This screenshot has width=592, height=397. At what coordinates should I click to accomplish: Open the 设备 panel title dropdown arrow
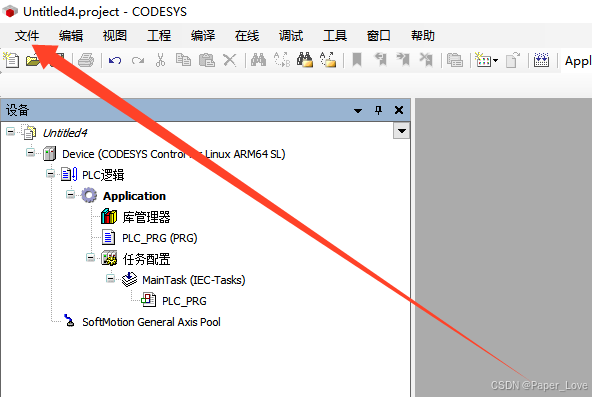click(x=358, y=111)
